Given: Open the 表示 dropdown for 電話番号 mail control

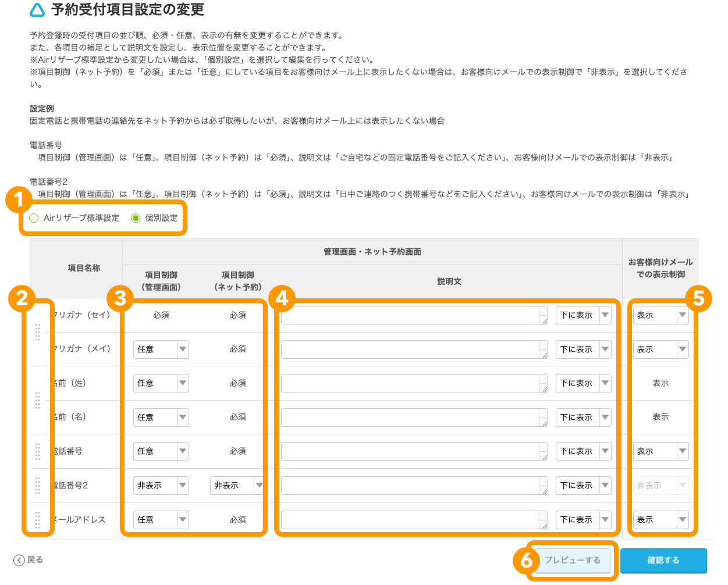Looking at the screenshot, I should (x=661, y=451).
